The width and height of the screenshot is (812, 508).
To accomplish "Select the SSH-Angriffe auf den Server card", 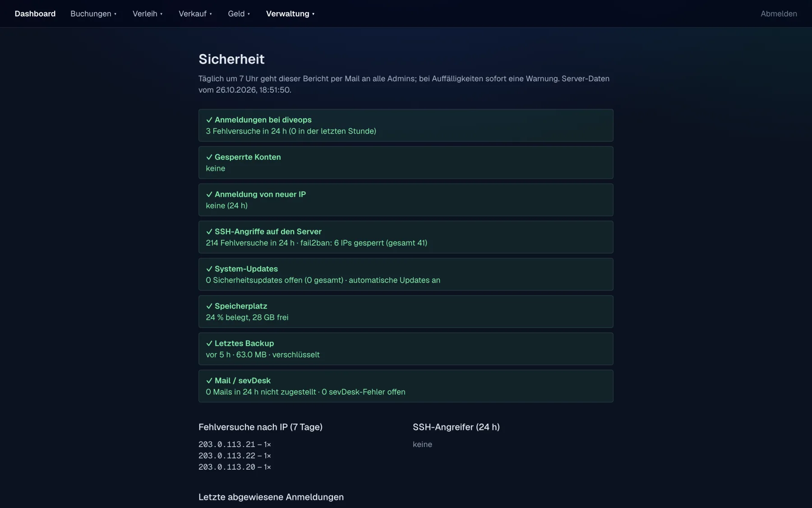I will point(406,237).
